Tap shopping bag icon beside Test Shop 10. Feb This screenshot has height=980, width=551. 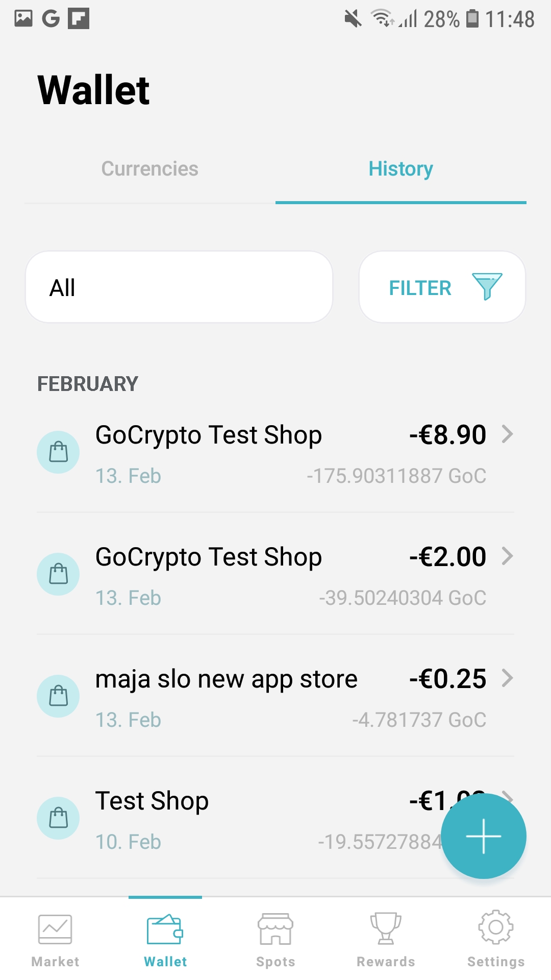pos(58,818)
